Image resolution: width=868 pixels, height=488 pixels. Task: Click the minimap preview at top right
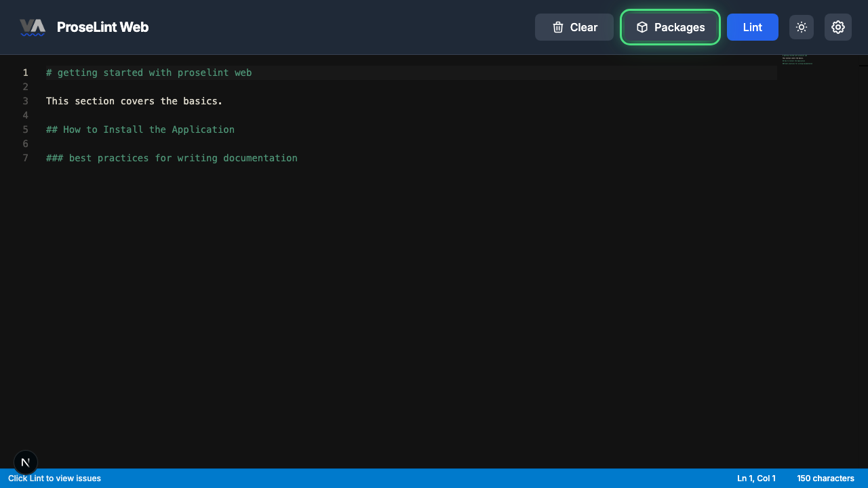(x=797, y=60)
